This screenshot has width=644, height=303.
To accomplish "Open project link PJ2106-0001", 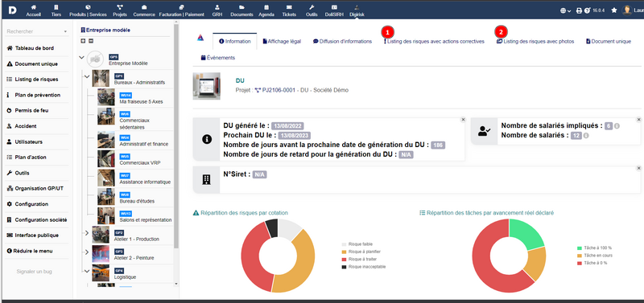I will click(275, 90).
